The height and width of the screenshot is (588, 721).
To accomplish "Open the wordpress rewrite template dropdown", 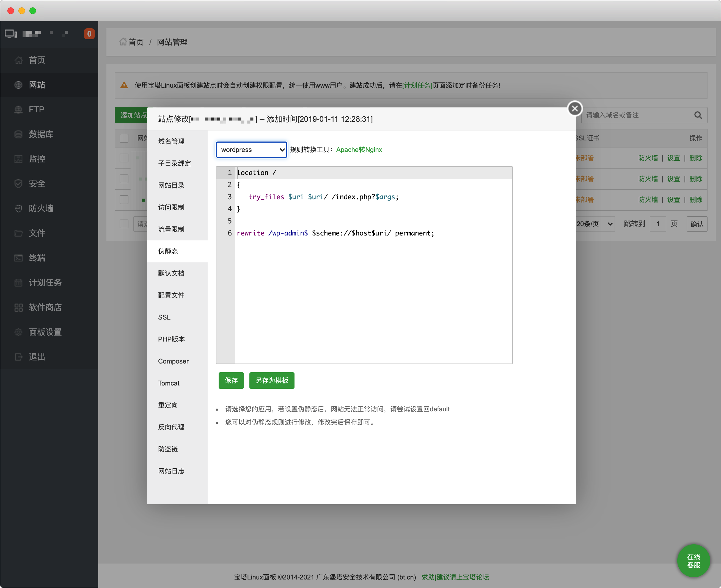I will tap(252, 150).
